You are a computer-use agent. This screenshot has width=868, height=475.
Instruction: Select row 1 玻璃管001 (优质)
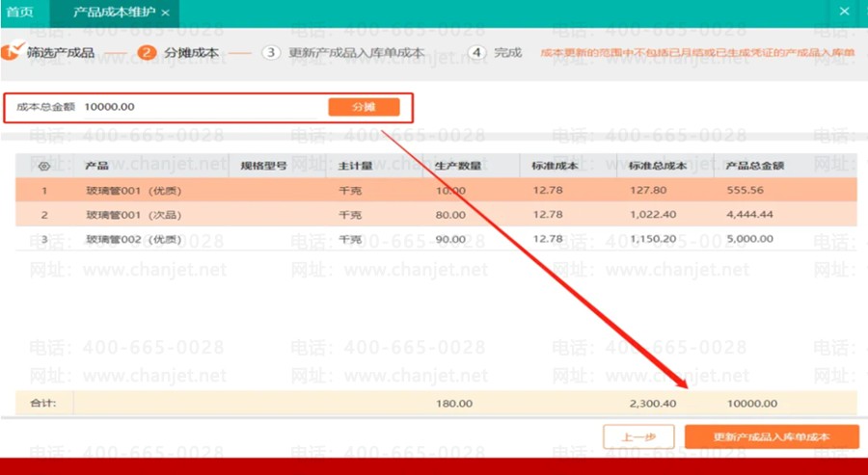click(x=436, y=190)
